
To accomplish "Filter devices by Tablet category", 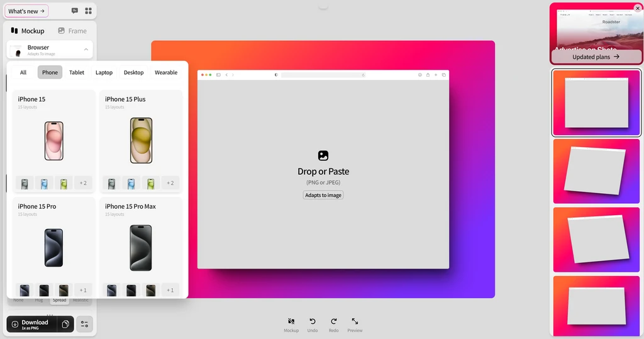I will (77, 72).
